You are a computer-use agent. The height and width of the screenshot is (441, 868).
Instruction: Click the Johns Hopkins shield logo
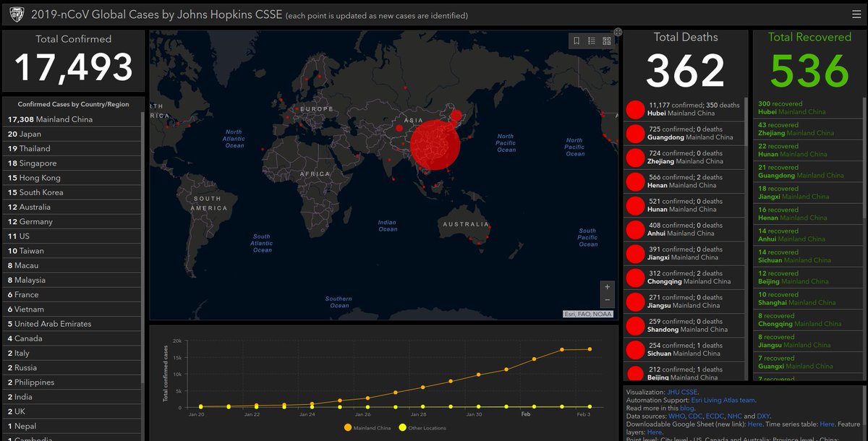point(17,14)
